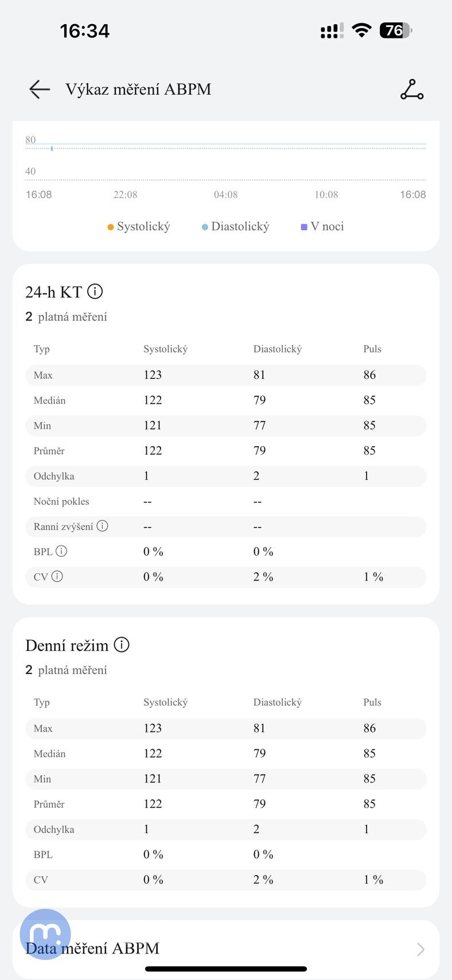Screen dimensions: 452x980
Task: Open the share route icon in header
Action: (411, 90)
